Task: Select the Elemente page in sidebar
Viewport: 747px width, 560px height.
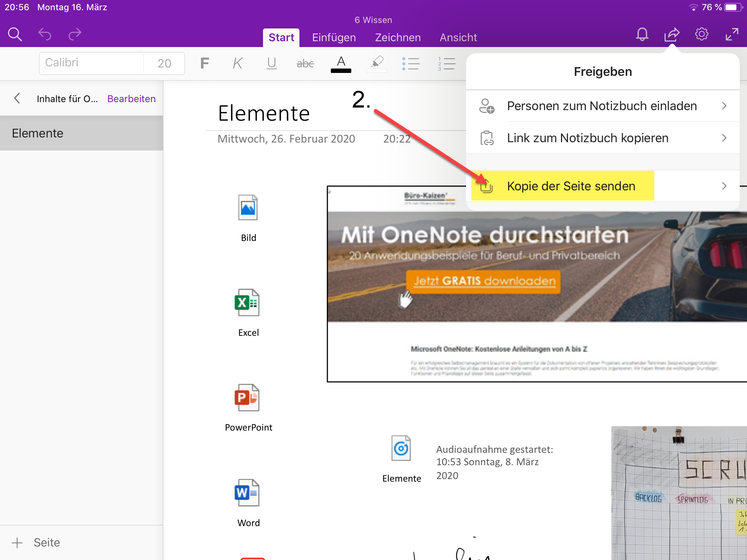Action: pos(81,133)
